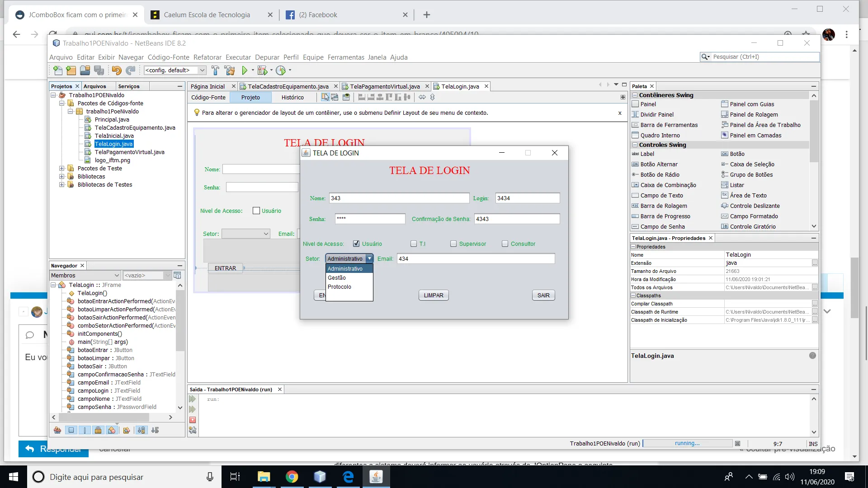Viewport: 868px width, 488px height.
Task: Click the Build Project hammer icon
Action: tap(215, 70)
